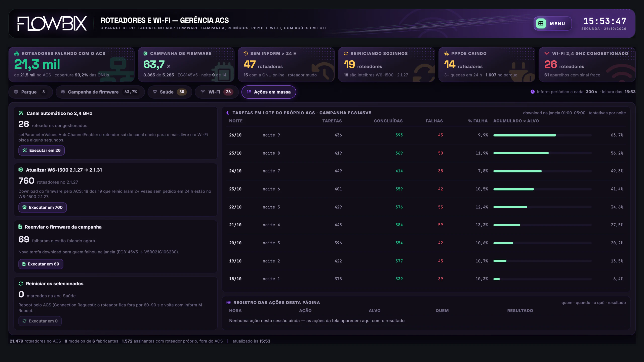
Task: Select the Ações em massa tab
Action: 269,92
